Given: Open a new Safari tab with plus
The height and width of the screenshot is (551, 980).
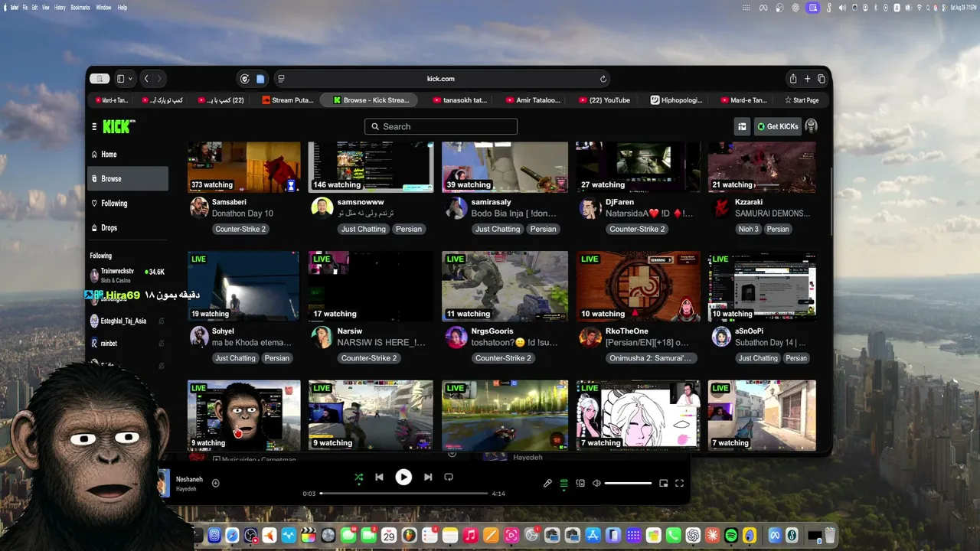Looking at the screenshot, I should [807, 79].
